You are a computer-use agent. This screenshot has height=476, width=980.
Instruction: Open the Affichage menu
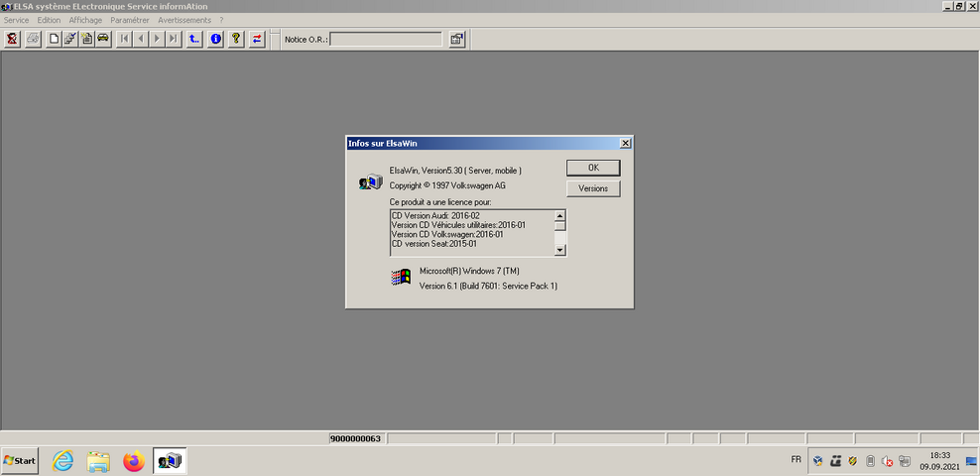coord(85,20)
